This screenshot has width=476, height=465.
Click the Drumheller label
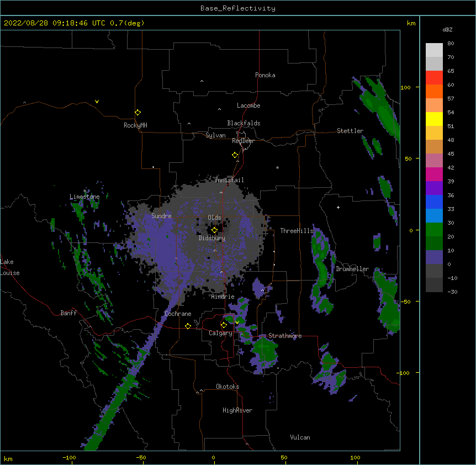coord(352,269)
